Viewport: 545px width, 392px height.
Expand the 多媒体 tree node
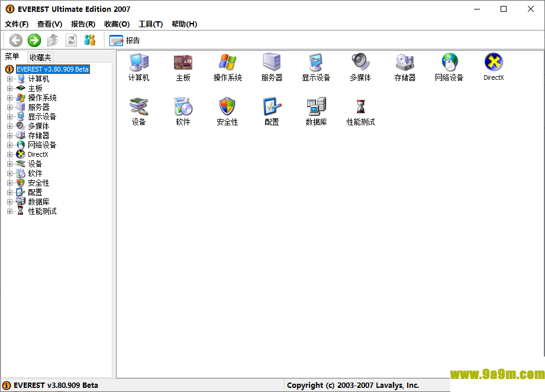9,126
